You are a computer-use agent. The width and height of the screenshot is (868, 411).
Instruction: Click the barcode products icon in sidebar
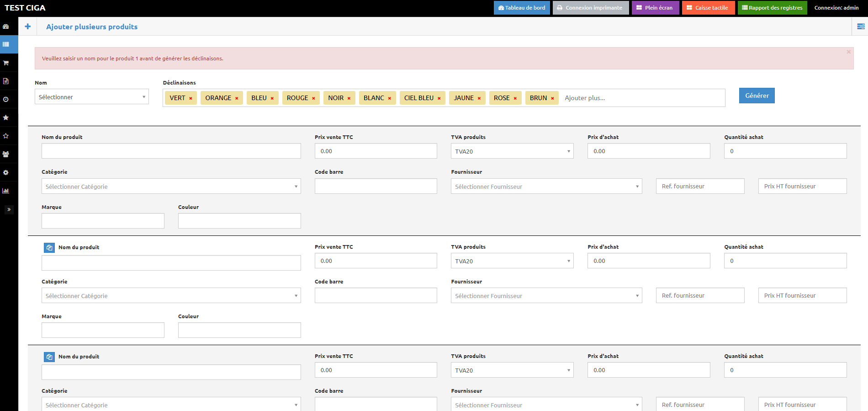pyautogui.click(x=6, y=44)
